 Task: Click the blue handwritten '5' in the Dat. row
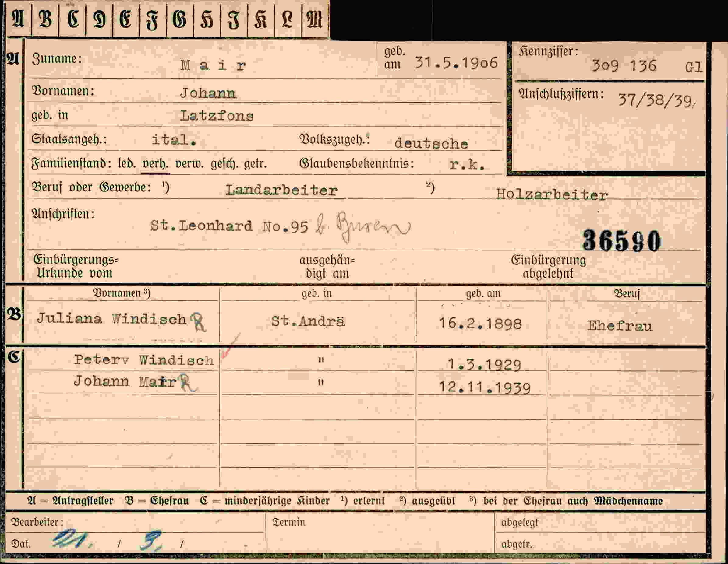click(151, 541)
